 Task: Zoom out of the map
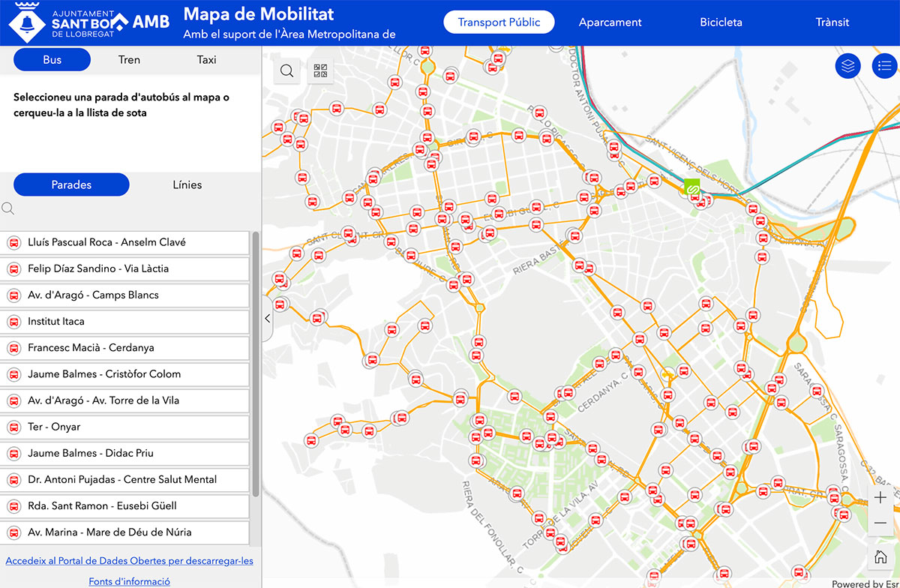(x=880, y=523)
